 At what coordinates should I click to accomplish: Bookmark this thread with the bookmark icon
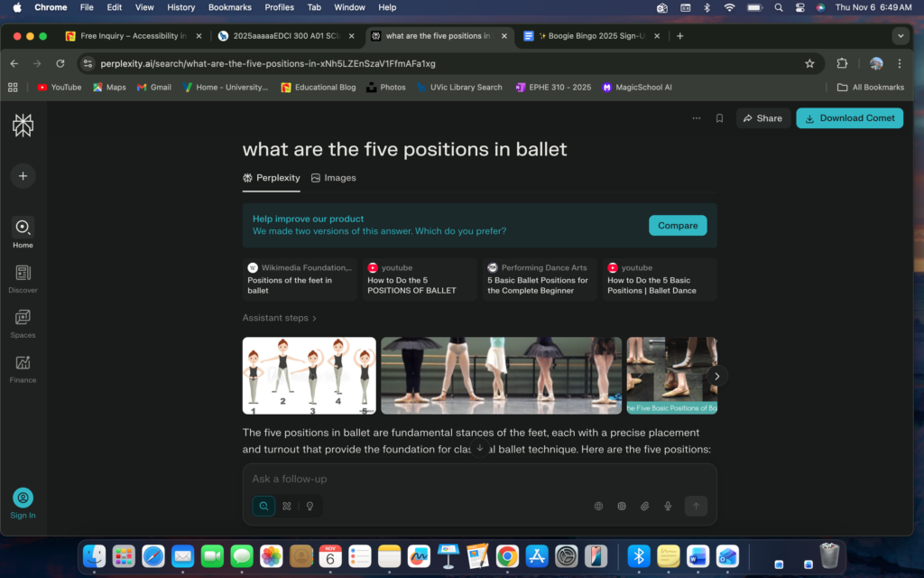point(719,118)
